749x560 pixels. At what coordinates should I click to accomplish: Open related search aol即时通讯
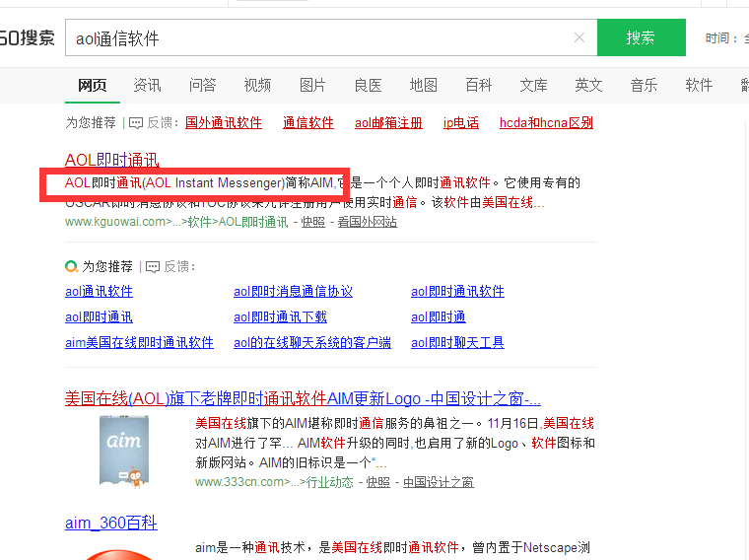pyautogui.click(x=99, y=317)
